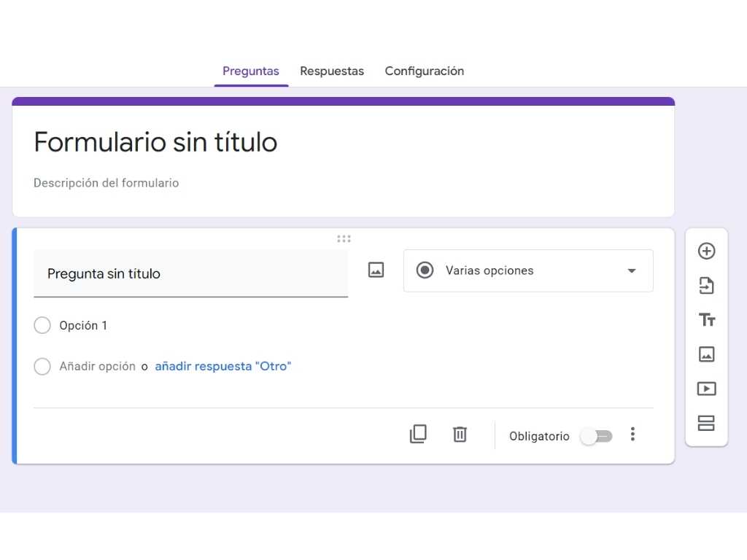
Task: Open the question's three-dot options menu
Action: pyautogui.click(x=632, y=433)
